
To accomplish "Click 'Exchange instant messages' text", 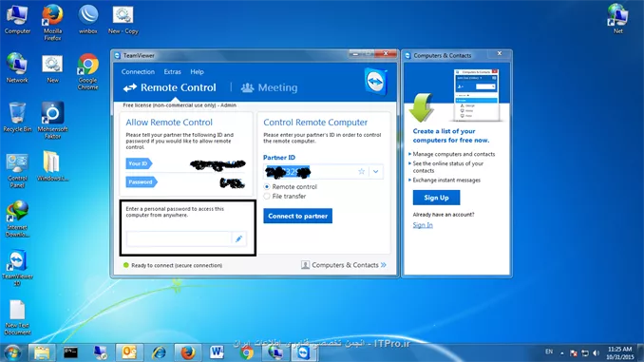I will 446,180.
